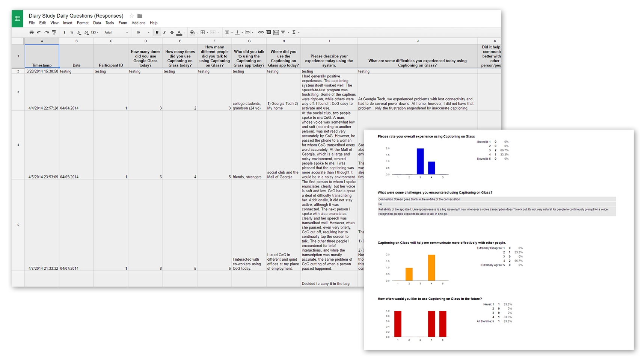
Task: Open the 123 more formats dropdown
Action: point(95,32)
